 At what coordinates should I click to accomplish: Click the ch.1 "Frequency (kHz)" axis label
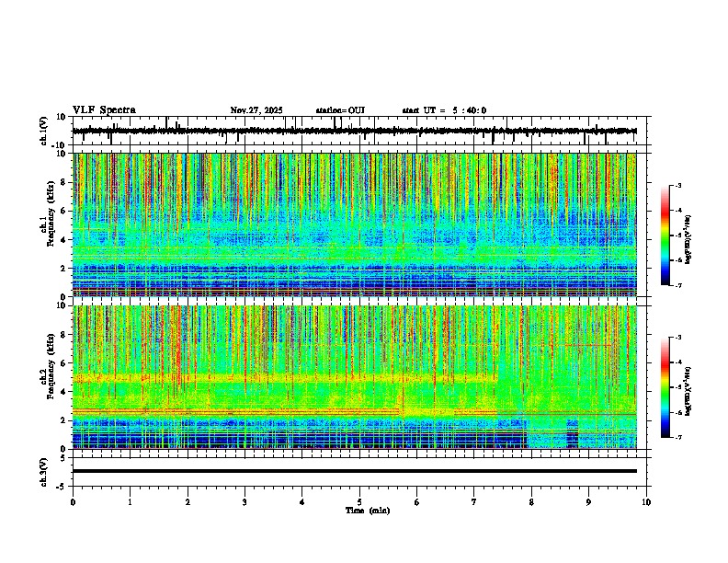(x=51, y=213)
